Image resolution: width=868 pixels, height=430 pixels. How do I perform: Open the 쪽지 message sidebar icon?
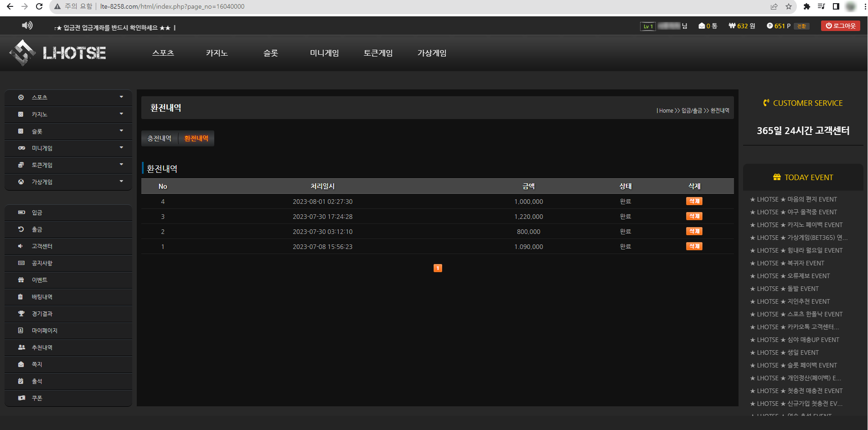[21, 364]
